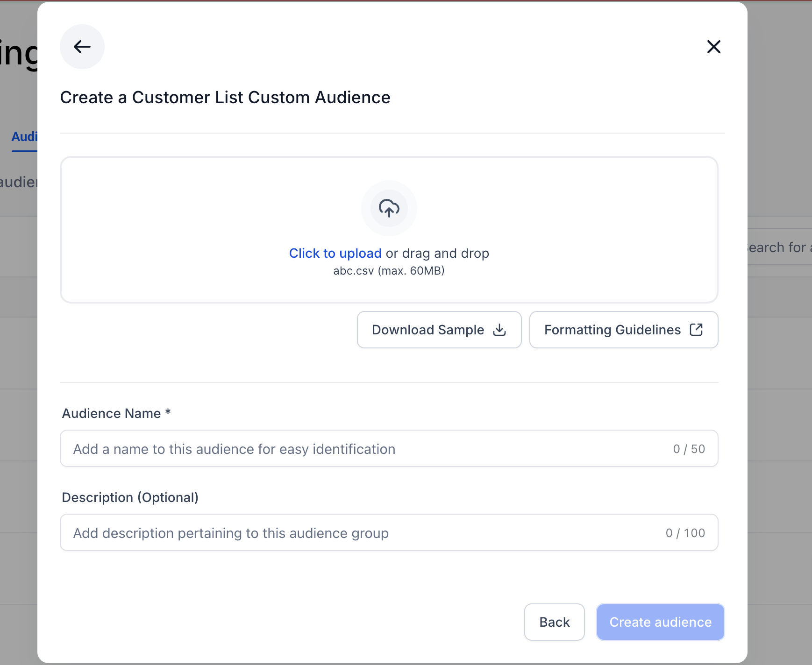
Task: Close the Create Audience dialog with the X
Action: (x=714, y=47)
